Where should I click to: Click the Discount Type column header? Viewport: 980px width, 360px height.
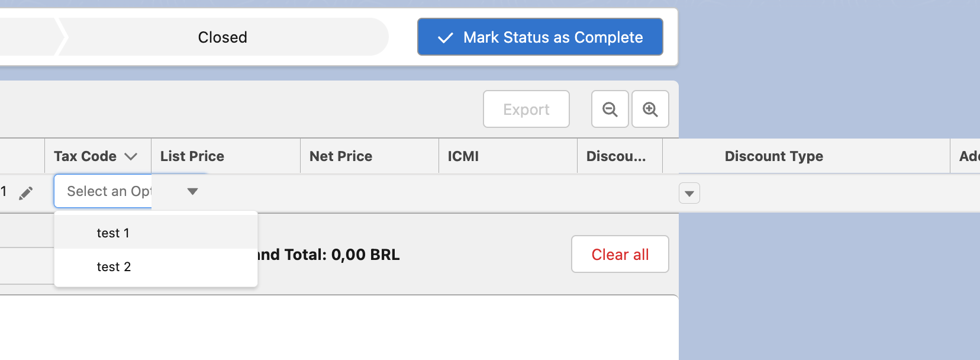click(774, 156)
